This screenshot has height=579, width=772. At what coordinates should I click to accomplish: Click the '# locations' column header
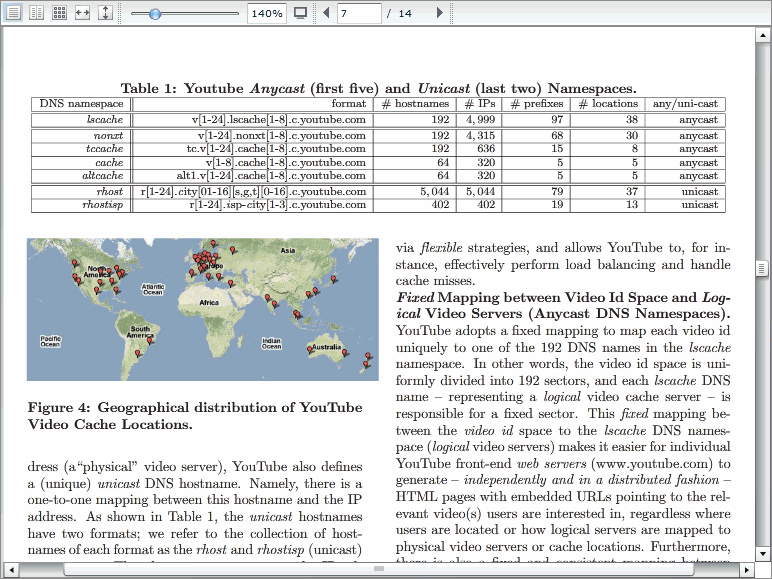608,104
